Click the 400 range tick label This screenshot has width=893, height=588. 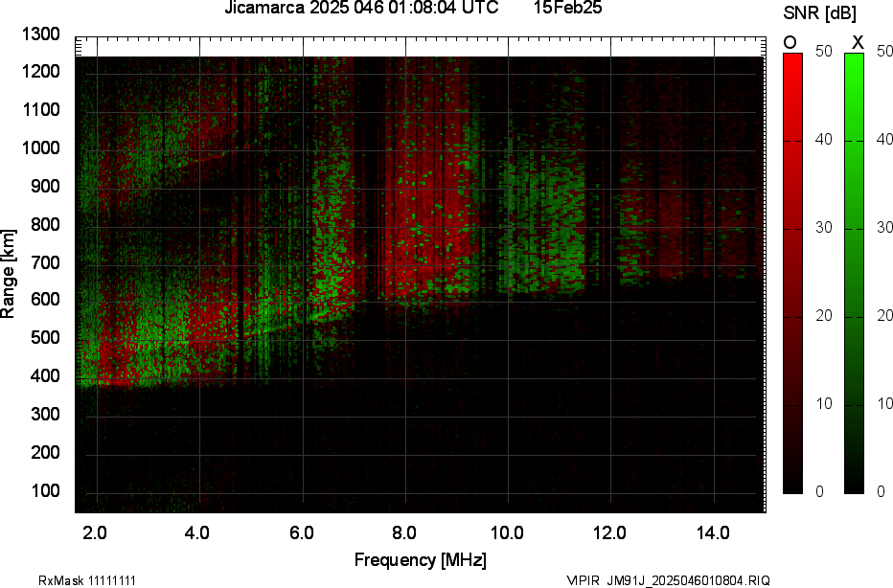(x=45, y=375)
